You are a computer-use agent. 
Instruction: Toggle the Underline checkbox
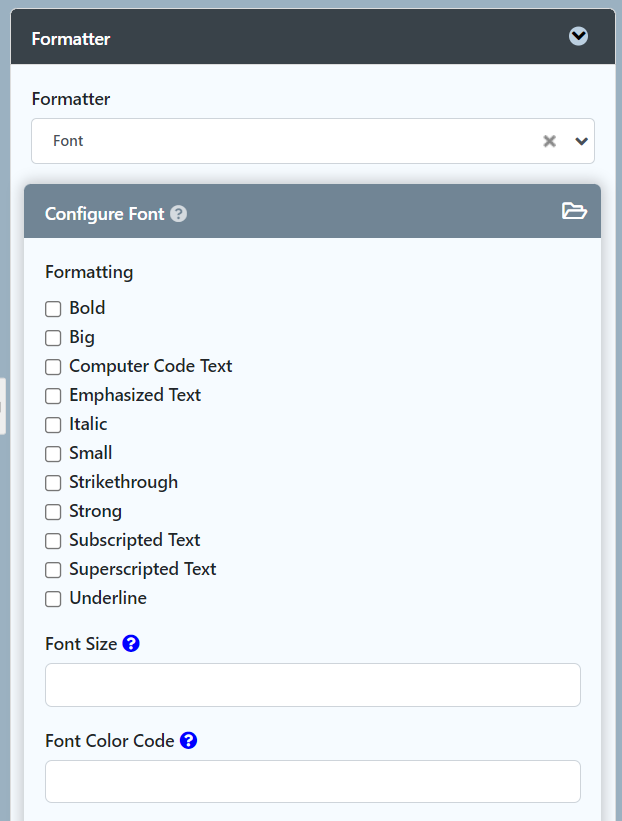(x=53, y=599)
